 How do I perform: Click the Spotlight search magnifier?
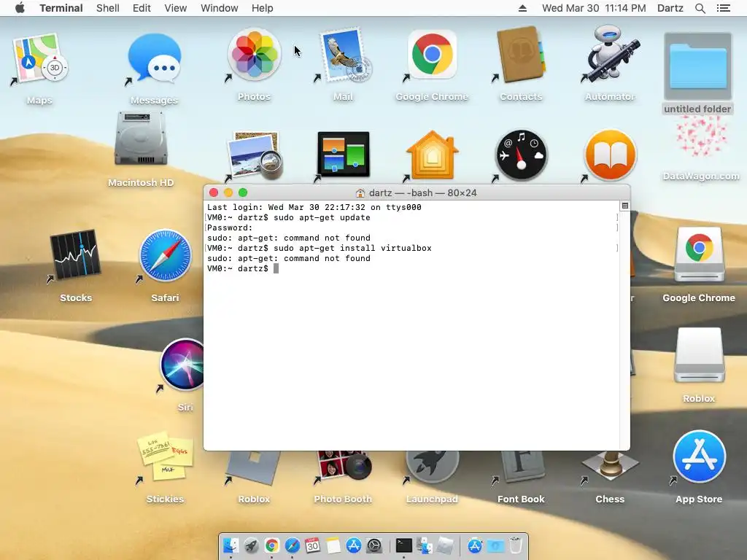pyautogui.click(x=700, y=8)
